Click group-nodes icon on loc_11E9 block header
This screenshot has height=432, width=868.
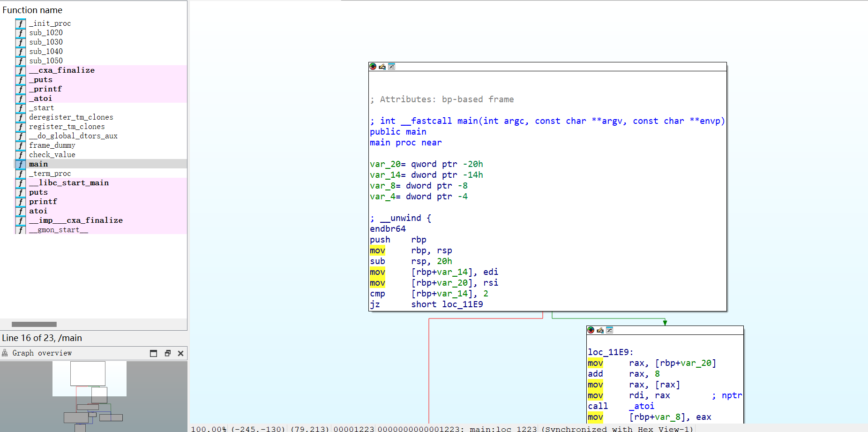[610, 330]
